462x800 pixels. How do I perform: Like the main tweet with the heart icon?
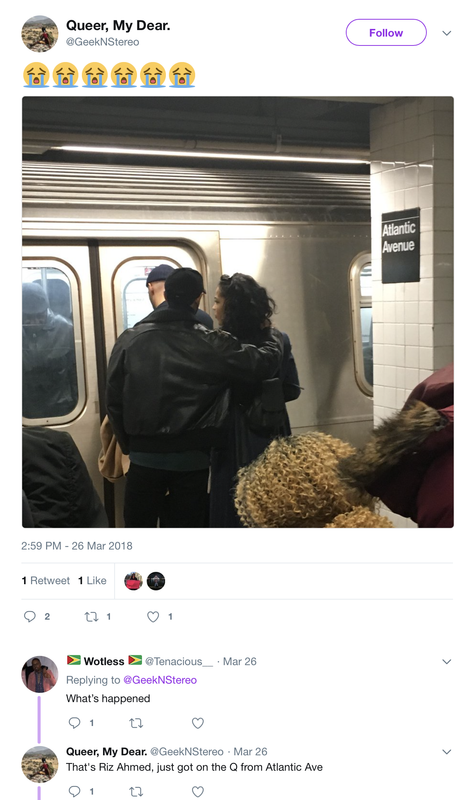(153, 616)
